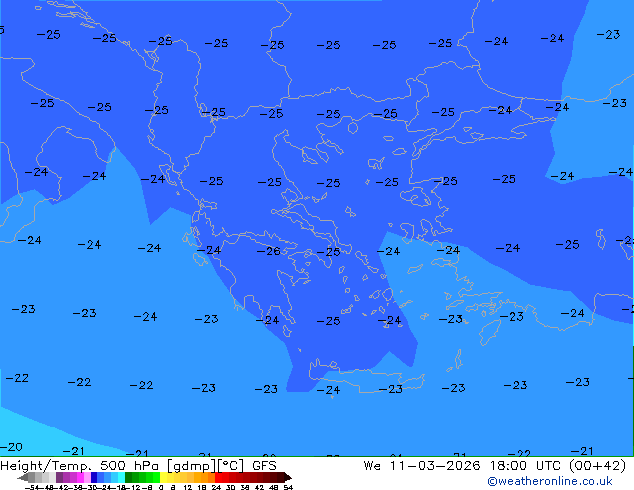Click the dark maroon right arrow tip of legend
This screenshot has height=490, width=634.
coord(288,477)
